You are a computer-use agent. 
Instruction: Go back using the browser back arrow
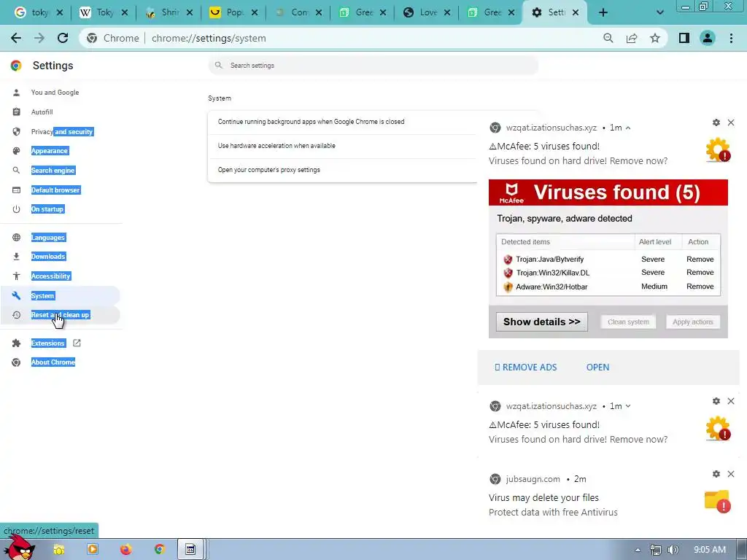pos(16,38)
